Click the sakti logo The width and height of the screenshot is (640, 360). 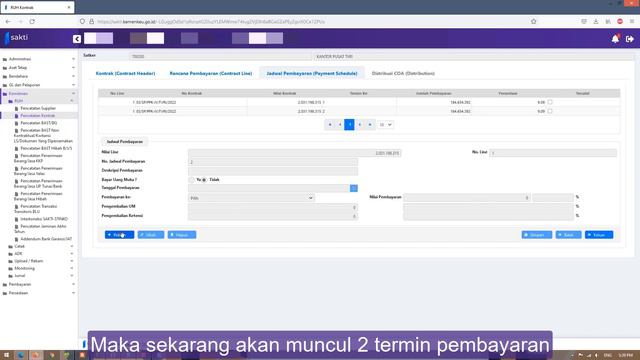point(16,38)
